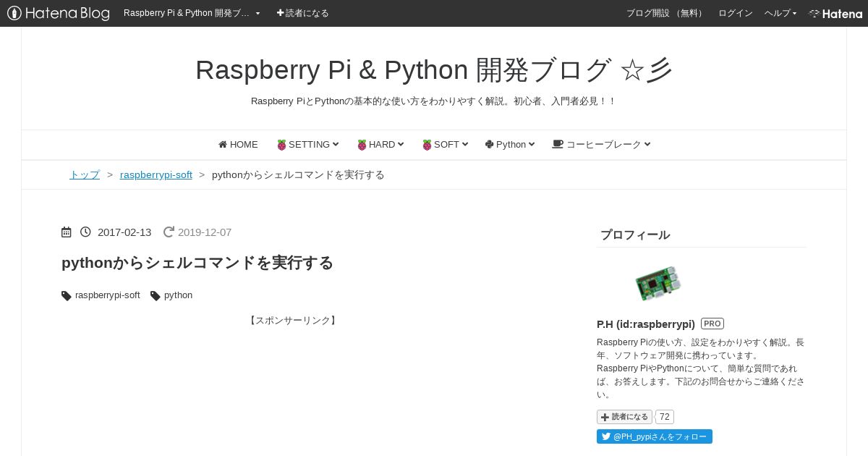The width and height of the screenshot is (868, 456).
Task: Open the Hatena logo link at top right
Action: (835, 13)
